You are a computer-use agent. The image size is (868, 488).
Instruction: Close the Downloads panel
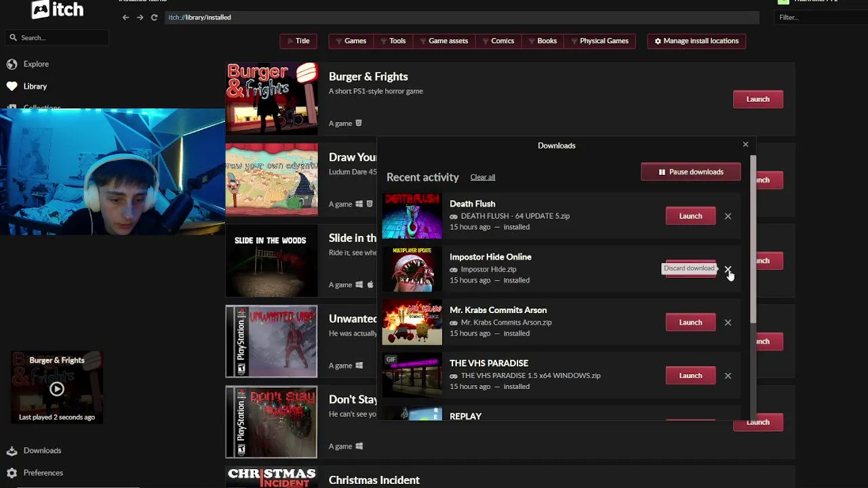coord(745,144)
